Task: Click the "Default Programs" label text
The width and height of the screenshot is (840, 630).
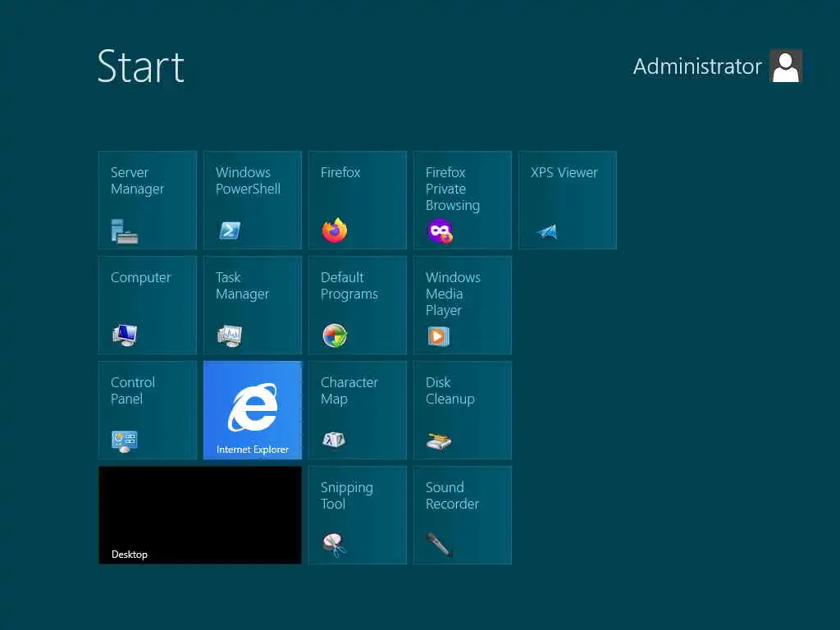Action: point(349,285)
